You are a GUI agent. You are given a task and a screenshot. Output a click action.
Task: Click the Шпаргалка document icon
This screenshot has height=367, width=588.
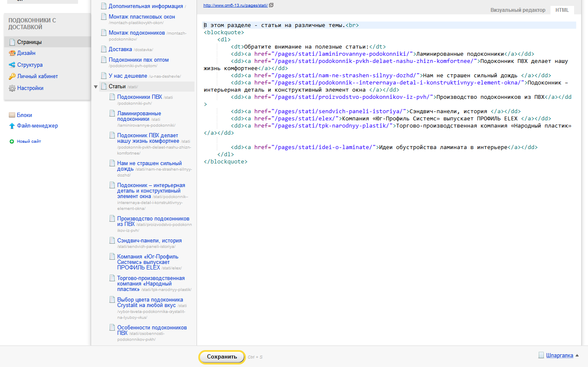coord(541,355)
